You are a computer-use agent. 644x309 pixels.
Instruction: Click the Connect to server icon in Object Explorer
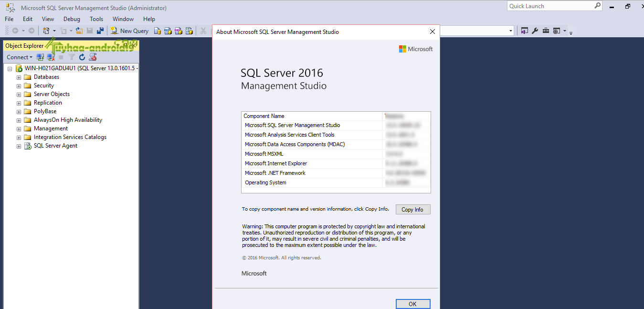(x=40, y=57)
